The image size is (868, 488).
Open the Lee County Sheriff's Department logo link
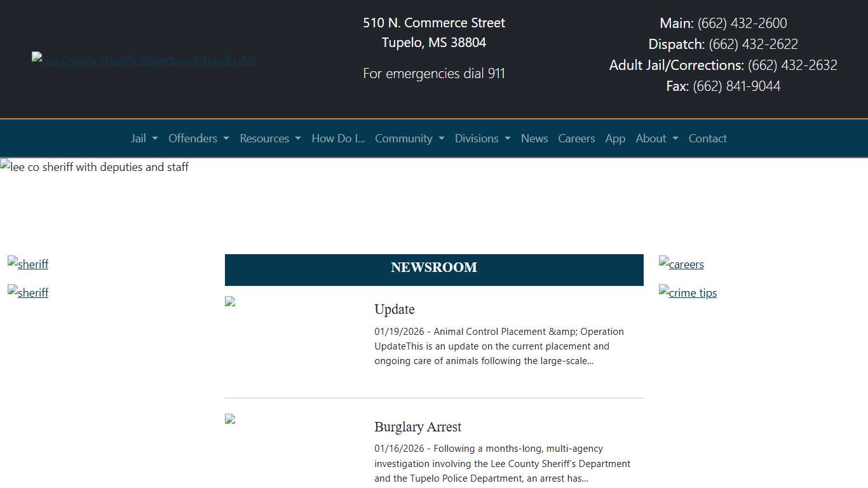[145, 60]
